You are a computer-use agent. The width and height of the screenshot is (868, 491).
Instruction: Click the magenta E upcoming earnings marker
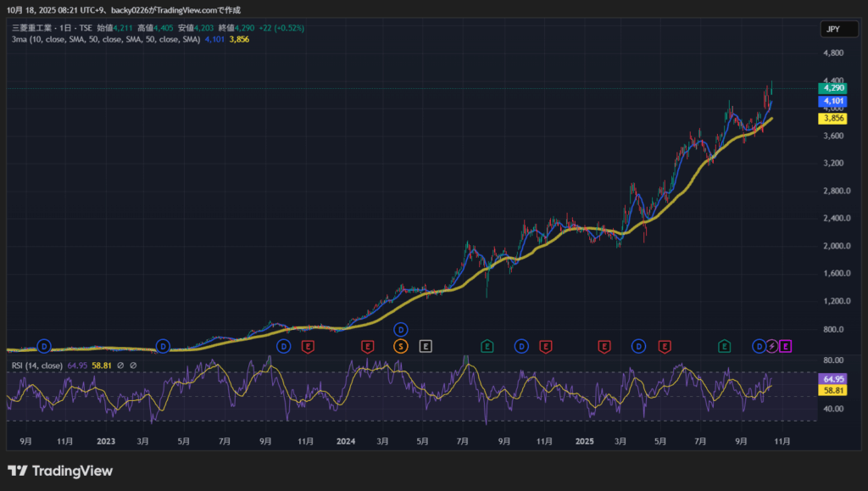(785, 346)
